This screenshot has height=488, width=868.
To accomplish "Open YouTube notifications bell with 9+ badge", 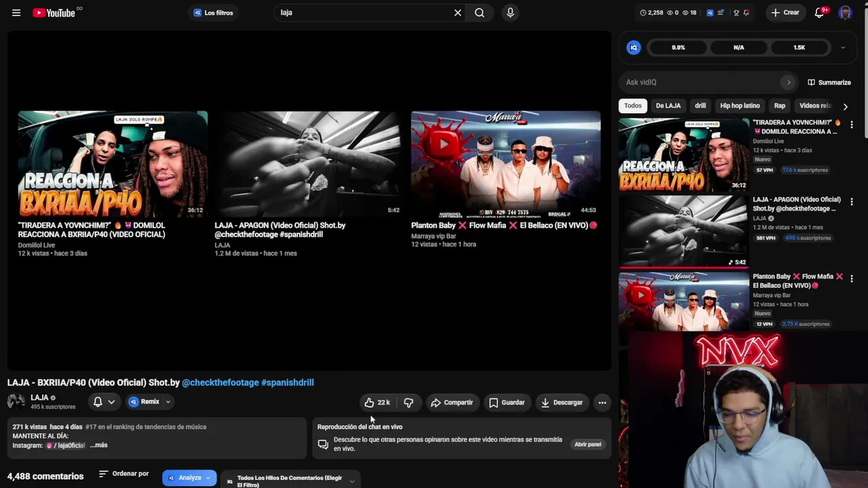I will (820, 13).
